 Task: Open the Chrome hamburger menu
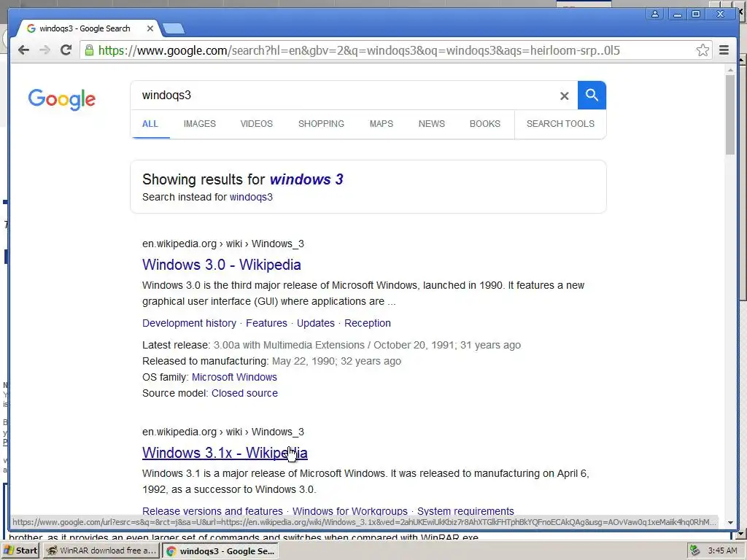tap(724, 50)
